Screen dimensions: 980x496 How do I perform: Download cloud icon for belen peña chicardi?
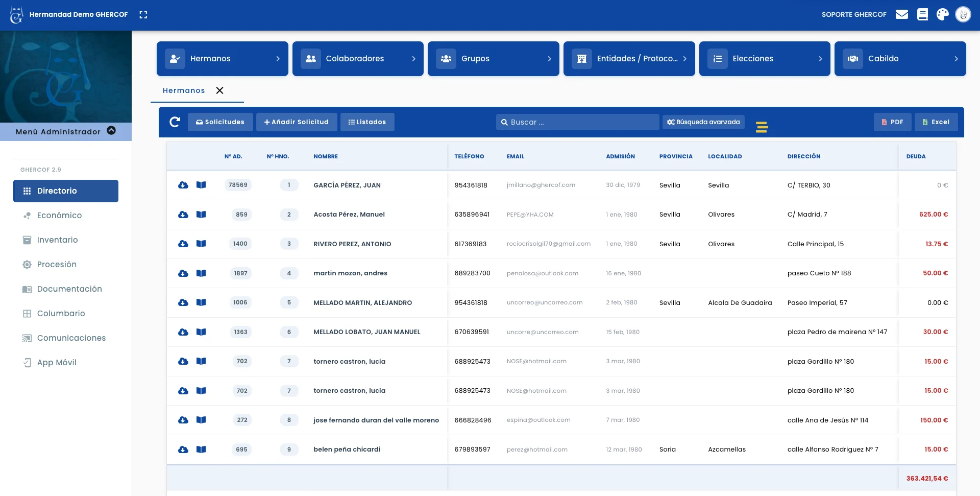183,450
